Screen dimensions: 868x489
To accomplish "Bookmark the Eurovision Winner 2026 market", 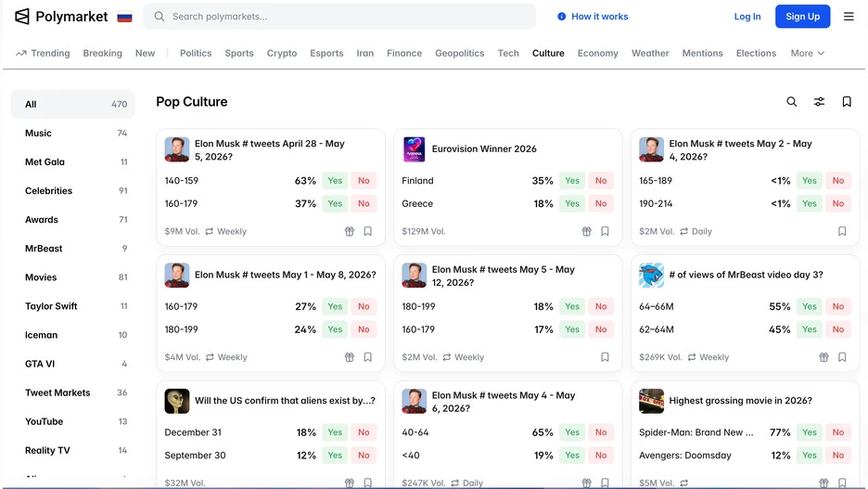I will coord(605,231).
